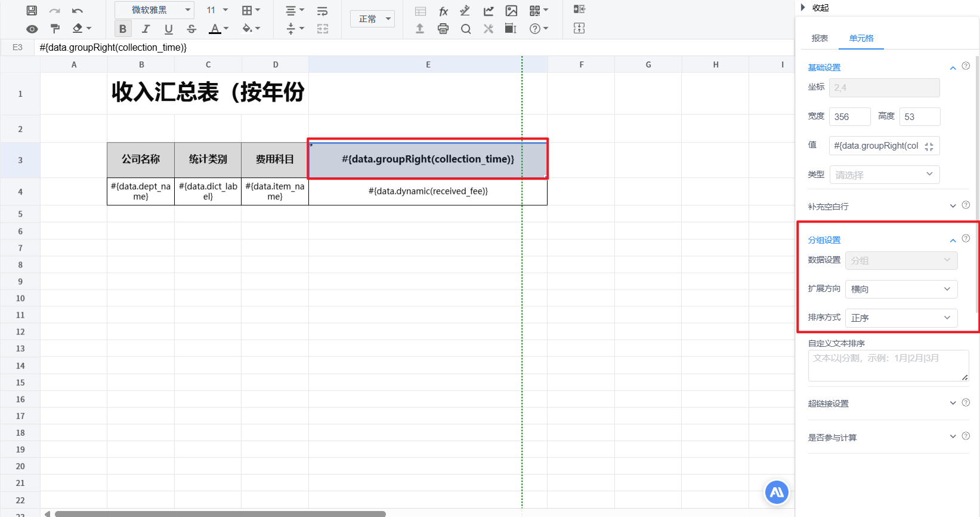The image size is (980, 517).
Task: Open the font family dropdown 微软雅黑
Action: tap(154, 10)
